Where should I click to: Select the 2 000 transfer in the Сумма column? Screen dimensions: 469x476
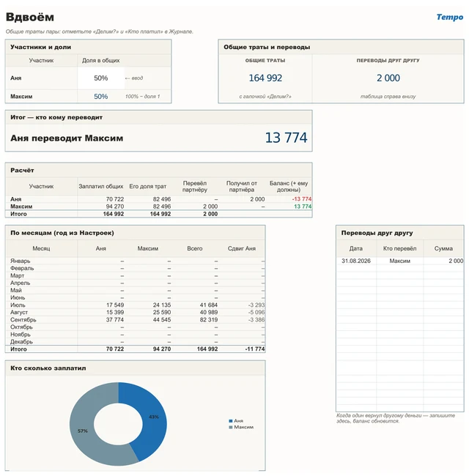pyautogui.click(x=456, y=261)
